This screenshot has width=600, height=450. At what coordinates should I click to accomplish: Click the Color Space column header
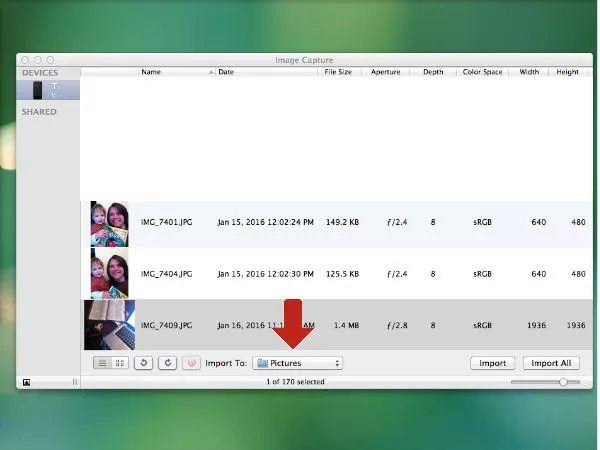pos(483,72)
